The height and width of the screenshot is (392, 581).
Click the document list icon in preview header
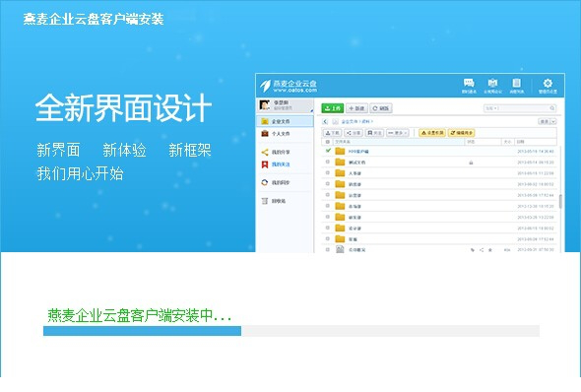click(517, 83)
